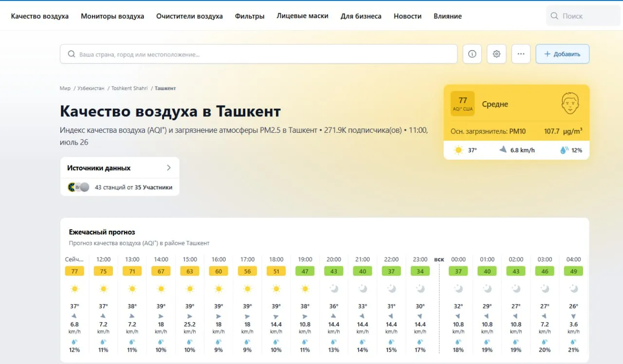Screen dimensions: 623x364
Task: Follow the Toshkent Shahri breadcrumb link
Action: point(129,88)
